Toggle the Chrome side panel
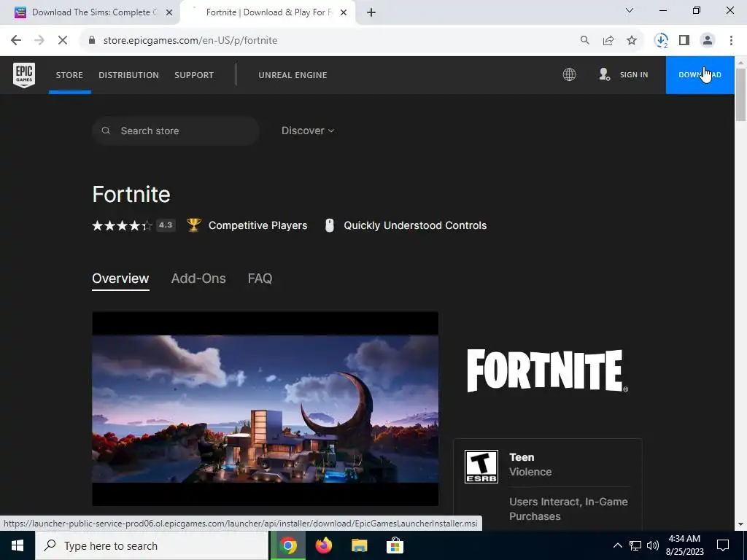This screenshot has height=560, width=747. [x=684, y=40]
